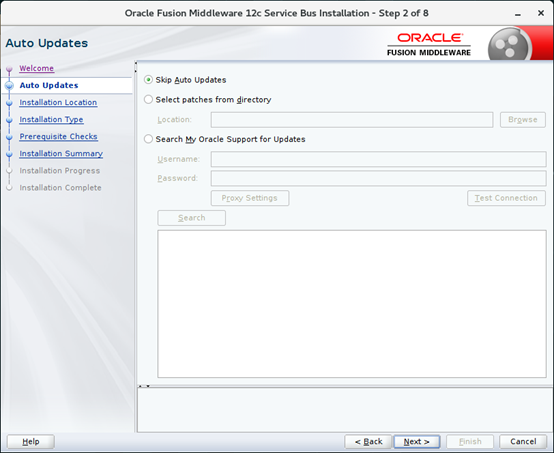Click the Auto Updates step bullet icon

(x=10, y=86)
